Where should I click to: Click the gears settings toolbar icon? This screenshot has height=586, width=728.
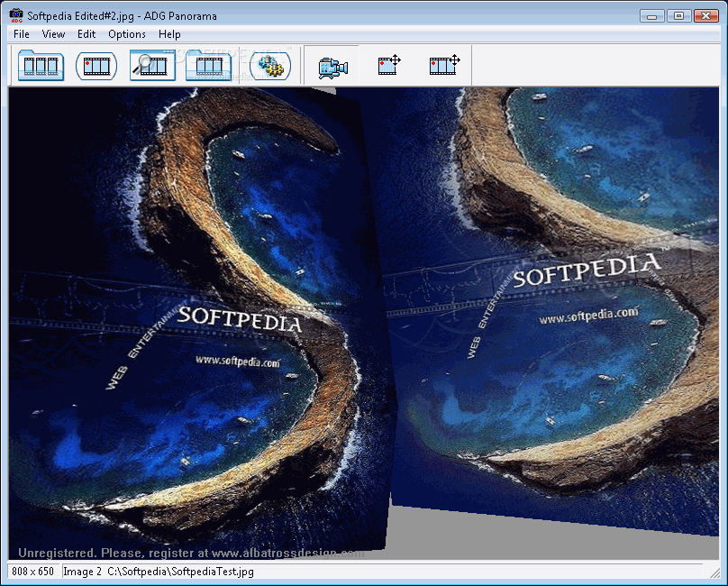pyautogui.click(x=270, y=66)
